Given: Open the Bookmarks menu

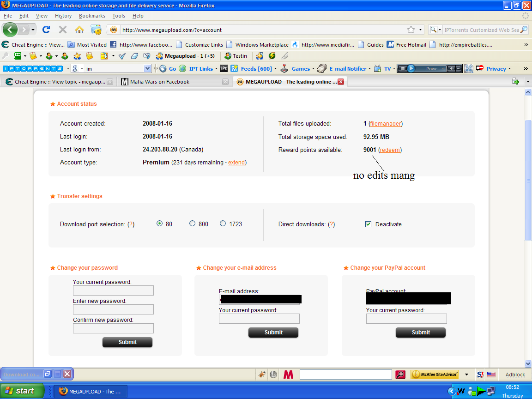Looking at the screenshot, I should (x=92, y=16).
